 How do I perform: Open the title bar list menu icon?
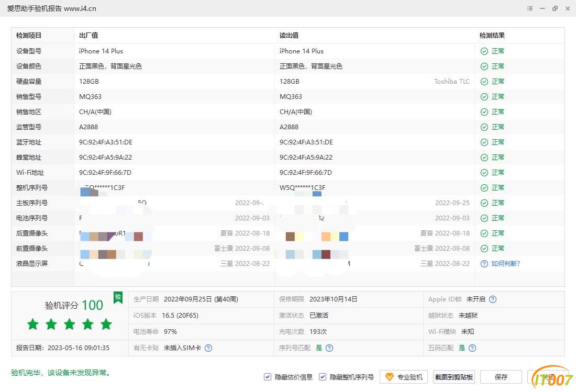tap(530, 8)
